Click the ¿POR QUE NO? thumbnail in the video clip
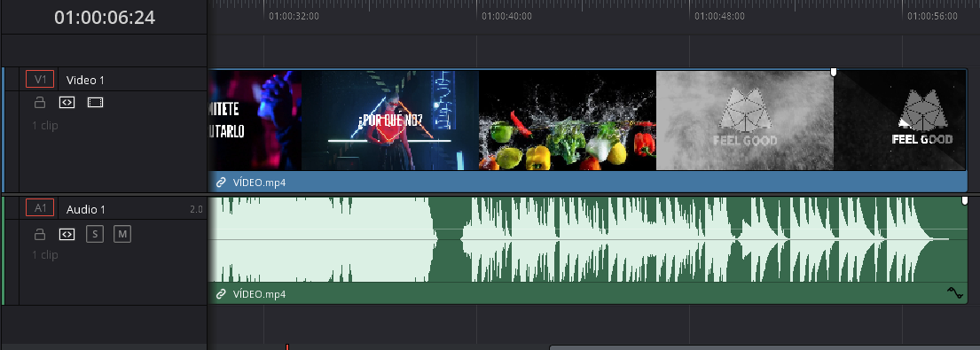980x350 pixels. (x=390, y=120)
